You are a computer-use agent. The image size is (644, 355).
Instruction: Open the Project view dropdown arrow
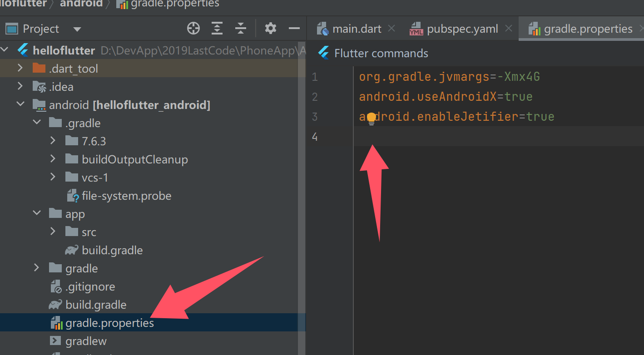77,30
